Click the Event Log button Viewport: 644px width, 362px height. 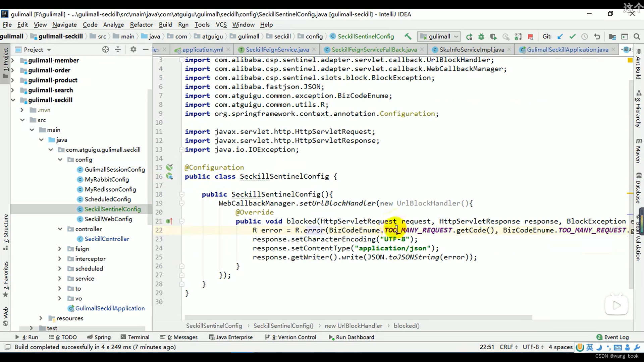point(612,337)
